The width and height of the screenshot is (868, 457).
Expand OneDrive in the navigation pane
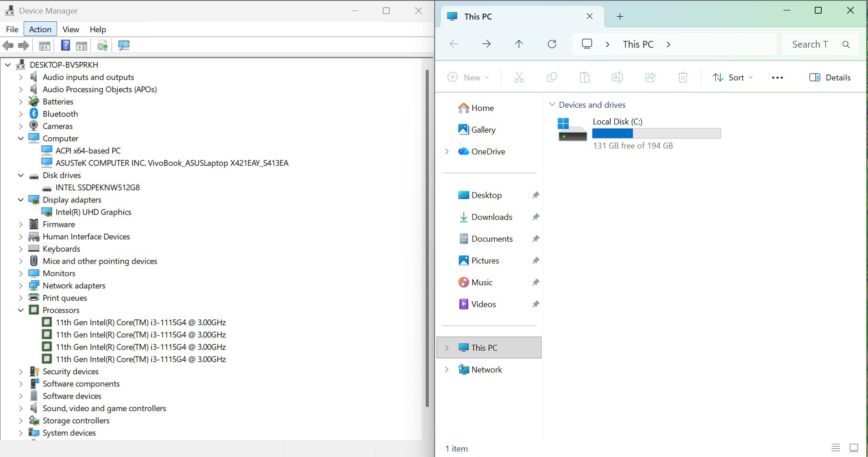coord(447,152)
